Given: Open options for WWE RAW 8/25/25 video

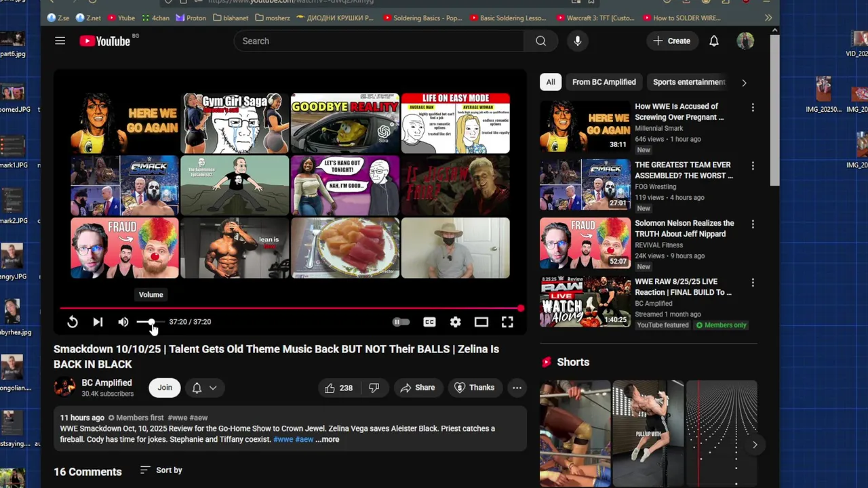Looking at the screenshot, I should pos(752,282).
